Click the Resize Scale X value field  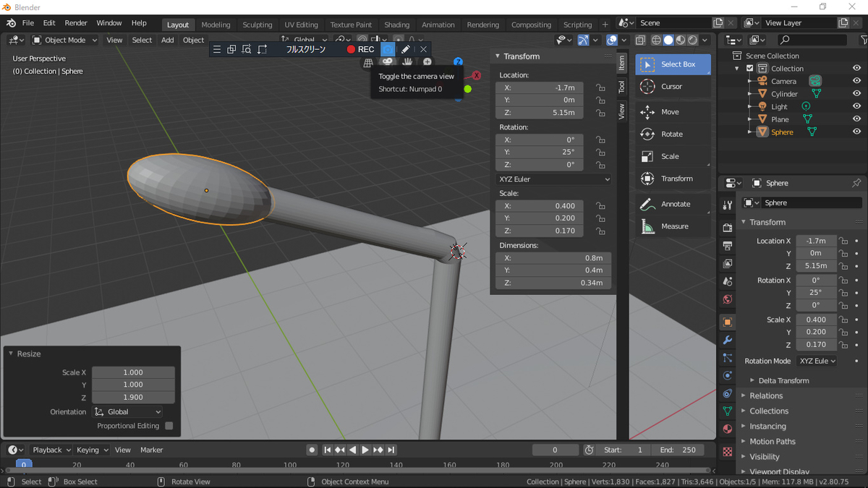coord(133,372)
